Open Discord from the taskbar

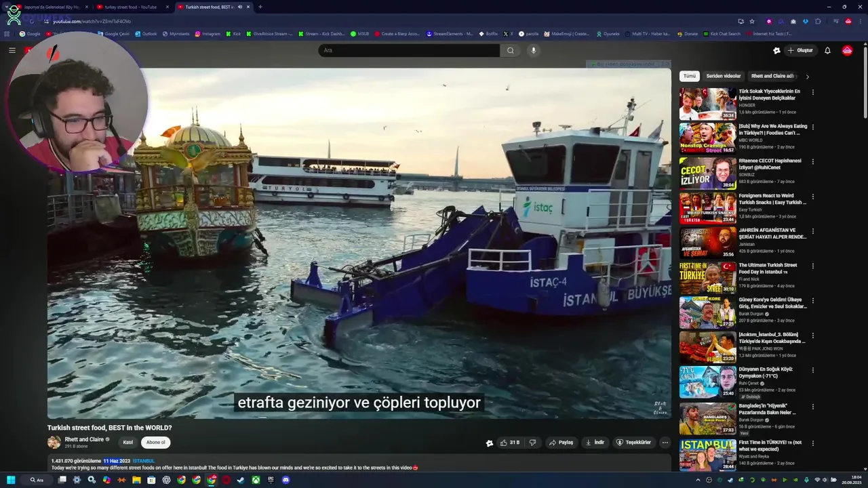point(285,480)
